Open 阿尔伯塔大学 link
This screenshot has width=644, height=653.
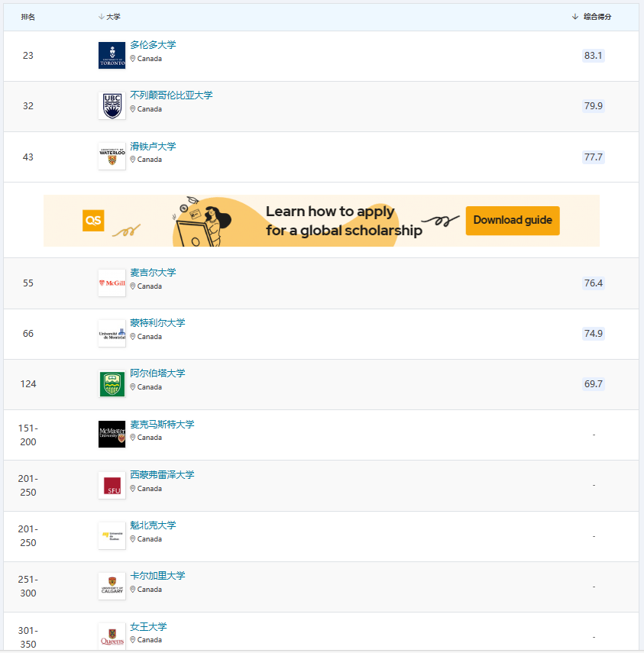tap(157, 373)
